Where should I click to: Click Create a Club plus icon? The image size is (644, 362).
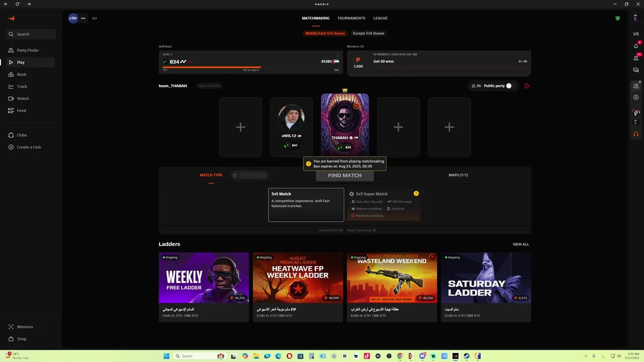click(11, 147)
